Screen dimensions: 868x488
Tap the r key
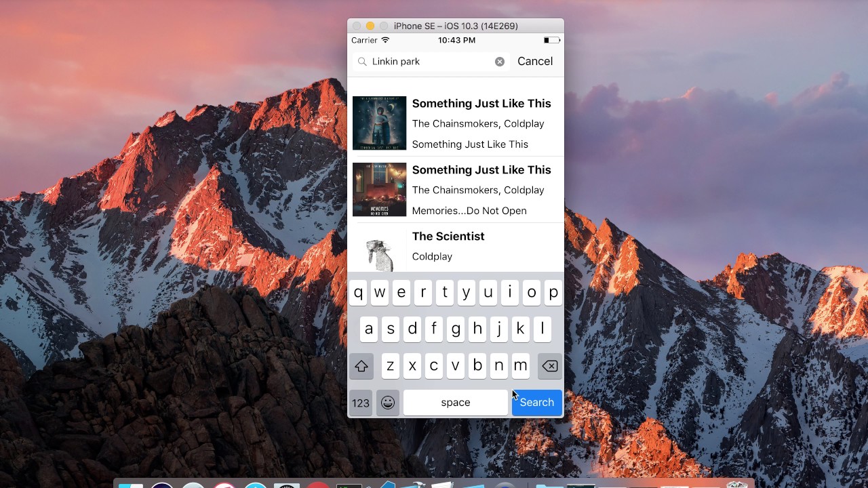(423, 293)
